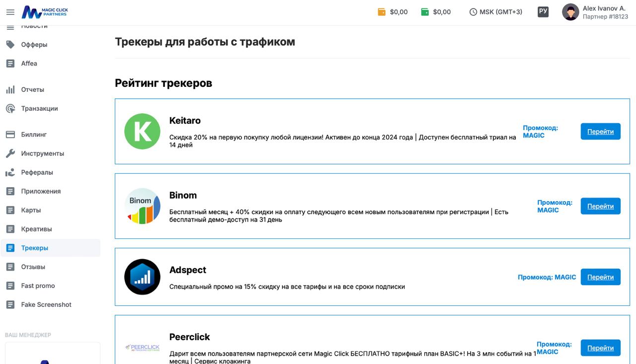Click the Транзакции icon
The width and height of the screenshot is (636, 364).
coord(10,109)
